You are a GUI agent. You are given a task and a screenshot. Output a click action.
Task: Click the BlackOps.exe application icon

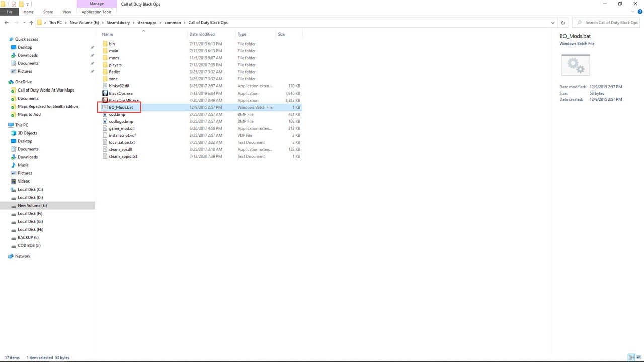pyautogui.click(x=105, y=93)
